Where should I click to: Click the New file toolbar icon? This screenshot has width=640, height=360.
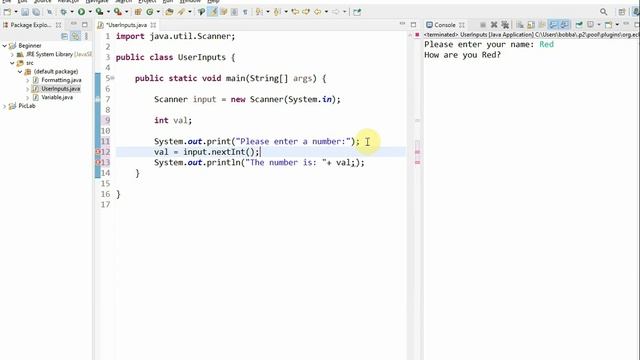tap(7, 12)
